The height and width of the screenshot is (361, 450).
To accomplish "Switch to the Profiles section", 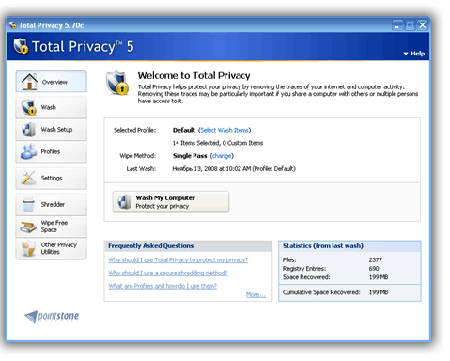I will 51,151.
